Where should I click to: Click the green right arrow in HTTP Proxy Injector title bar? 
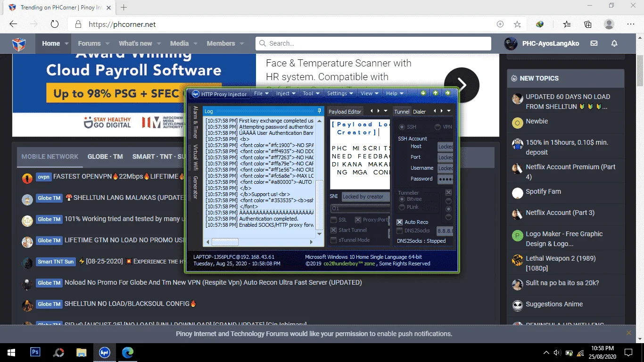click(x=447, y=93)
